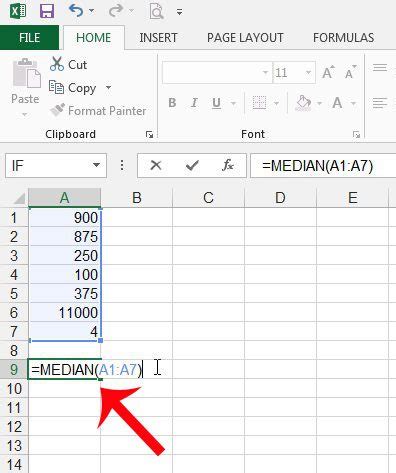Click the top align icon
This screenshot has width=396, height=473.
[380, 68]
